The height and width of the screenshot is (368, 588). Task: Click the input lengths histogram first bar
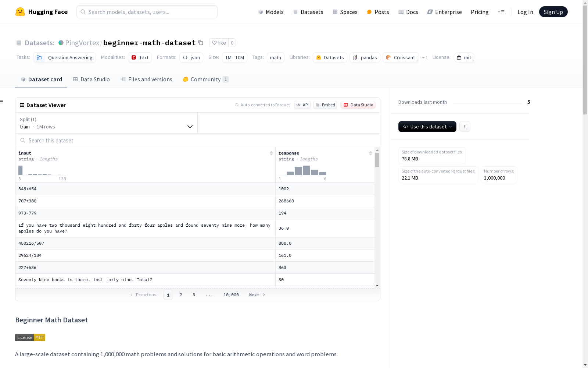tap(21, 170)
